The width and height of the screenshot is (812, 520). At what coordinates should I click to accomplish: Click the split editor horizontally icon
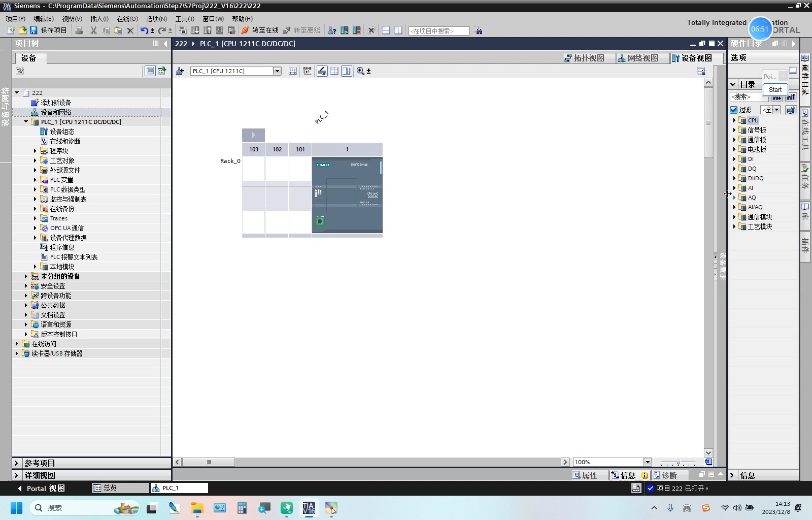386,30
